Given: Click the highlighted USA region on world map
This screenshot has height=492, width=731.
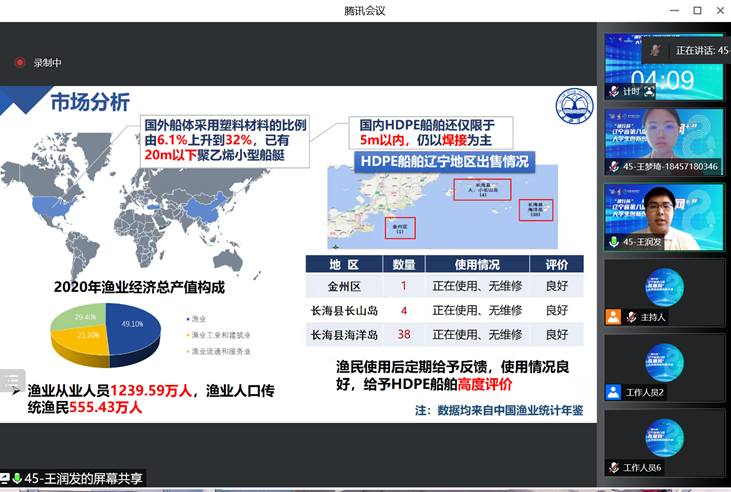Looking at the screenshot, I should [52, 208].
